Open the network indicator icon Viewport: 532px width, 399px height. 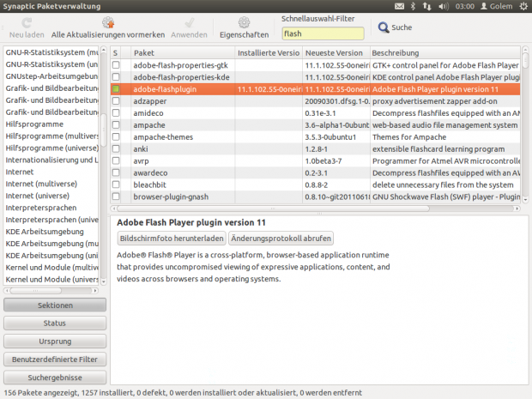426,6
